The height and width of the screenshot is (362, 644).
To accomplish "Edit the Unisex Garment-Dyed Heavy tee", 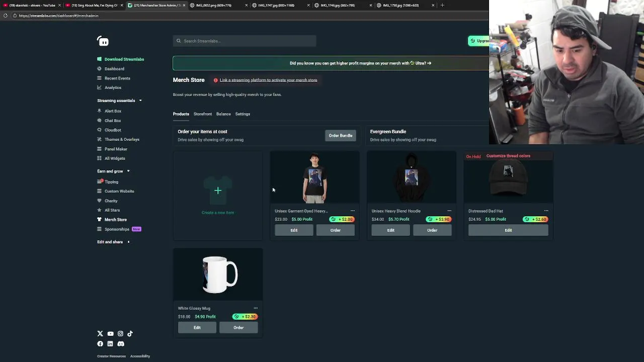I will coord(294,230).
